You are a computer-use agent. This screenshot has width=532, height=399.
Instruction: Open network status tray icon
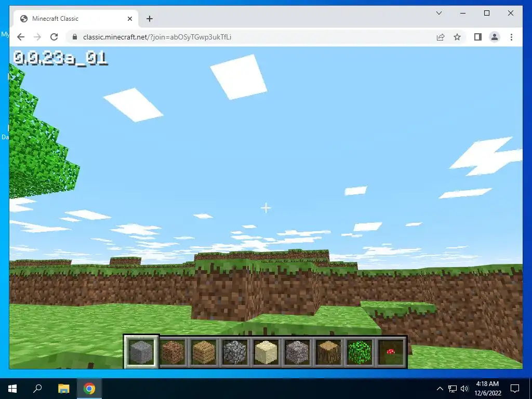click(x=453, y=389)
